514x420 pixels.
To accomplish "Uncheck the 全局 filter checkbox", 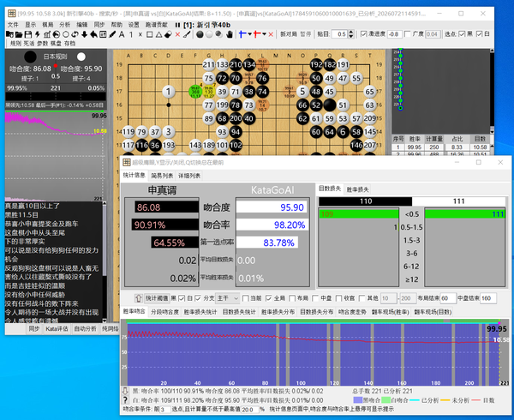I will pos(268,298).
